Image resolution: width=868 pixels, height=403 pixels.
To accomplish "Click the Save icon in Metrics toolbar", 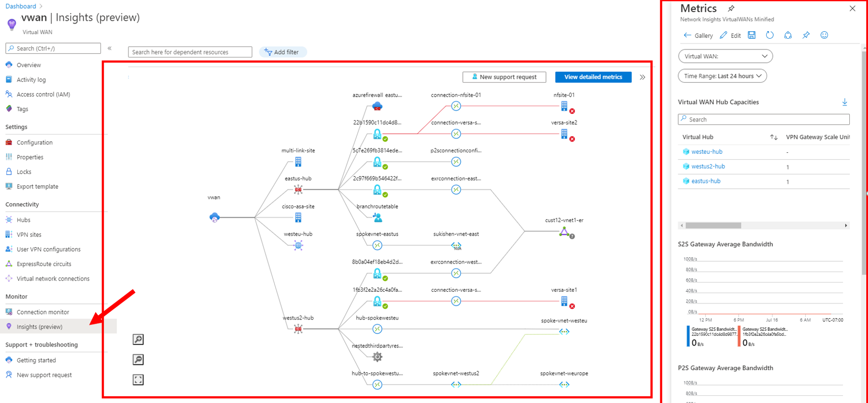I will click(751, 35).
